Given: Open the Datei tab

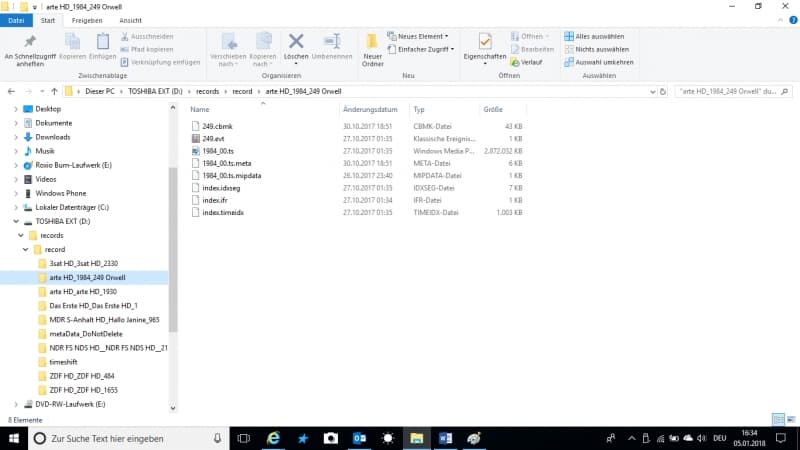Looking at the screenshot, I should 16,20.
